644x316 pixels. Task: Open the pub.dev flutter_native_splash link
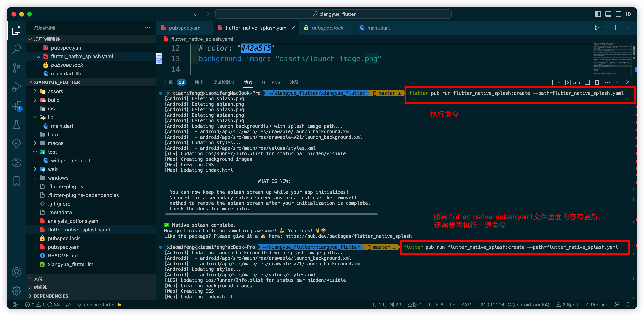click(348, 236)
